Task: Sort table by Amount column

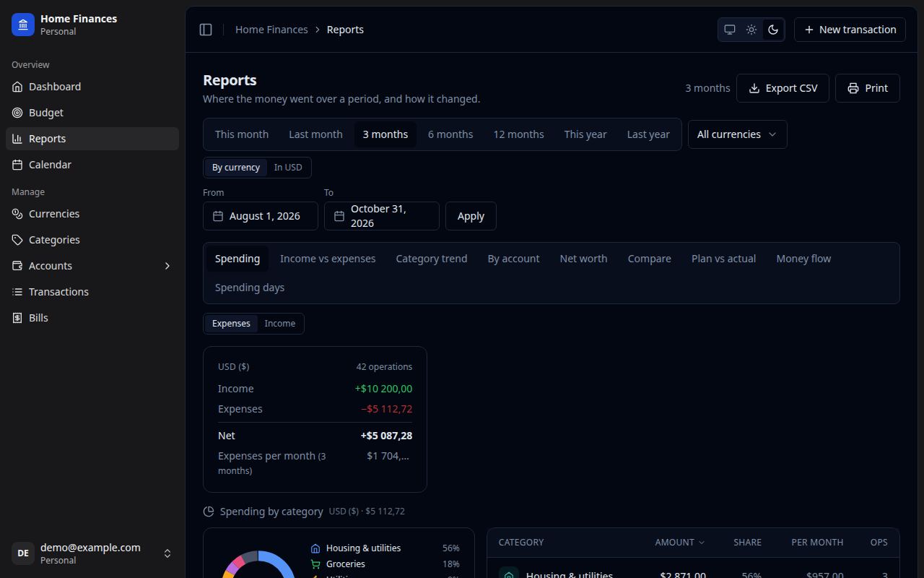Action: pyautogui.click(x=679, y=542)
